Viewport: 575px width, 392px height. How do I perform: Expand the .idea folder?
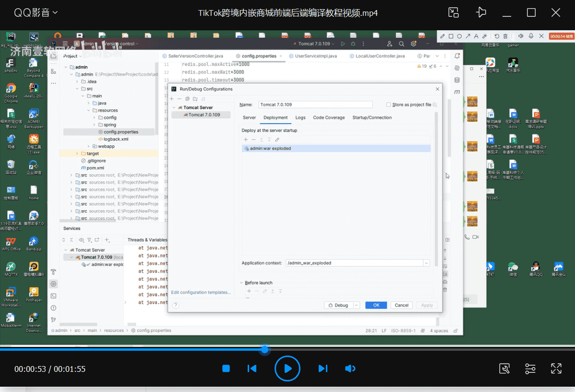point(77,82)
